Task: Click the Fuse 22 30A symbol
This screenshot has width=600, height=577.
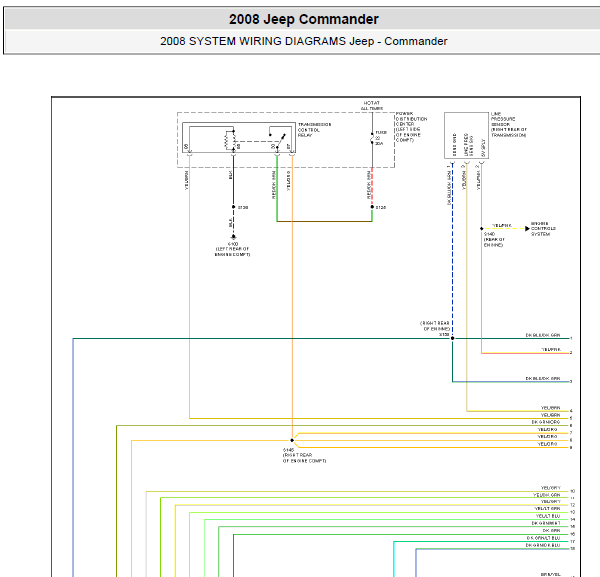Action: [x=372, y=138]
